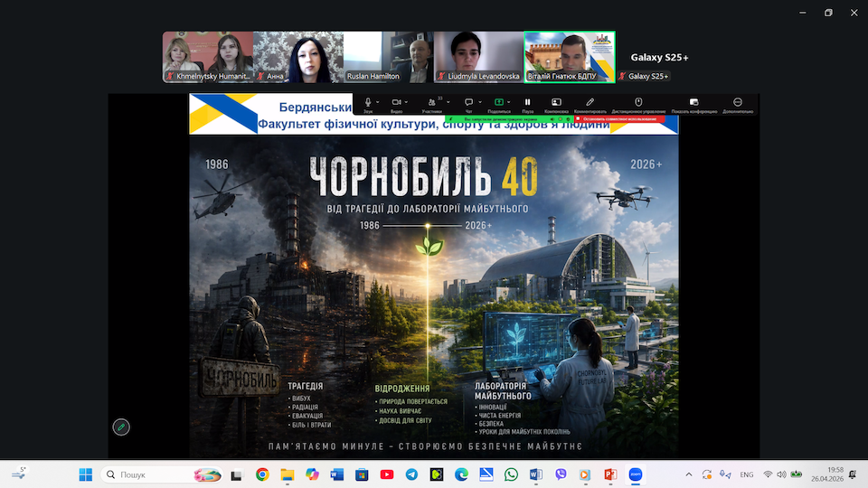Viewport: 868px width, 488px height.
Task: Mute microphone with the Звук icon
Action: pyautogui.click(x=368, y=102)
